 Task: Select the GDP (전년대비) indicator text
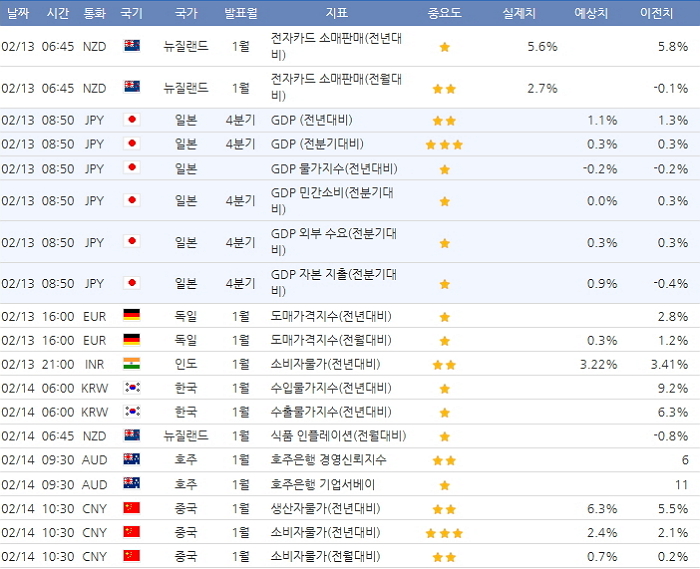point(312,120)
